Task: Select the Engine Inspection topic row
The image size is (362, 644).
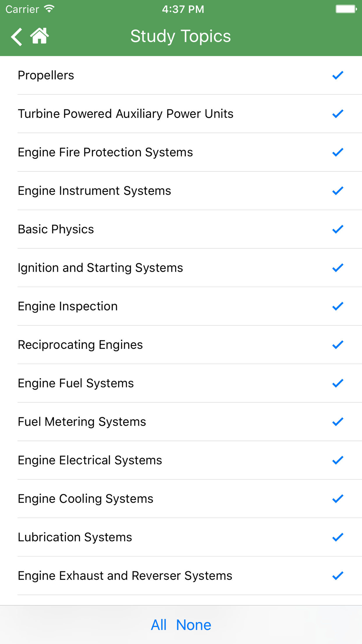Action: tap(181, 306)
